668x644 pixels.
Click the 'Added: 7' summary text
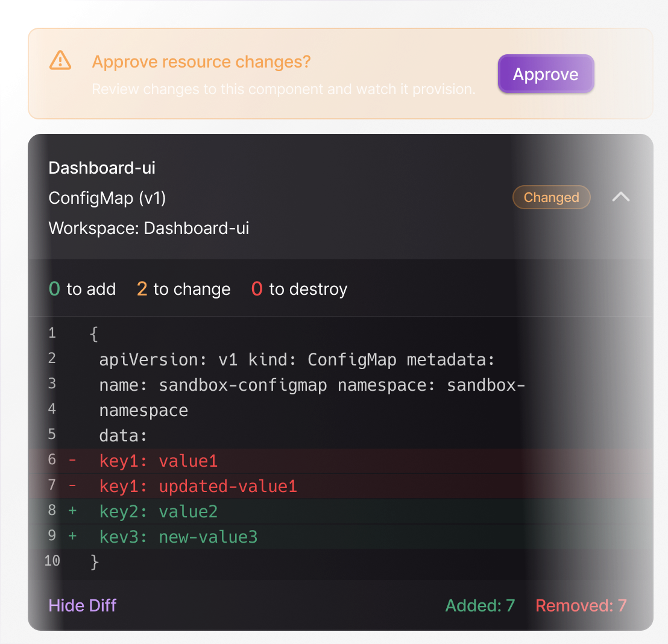click(480, 605)
